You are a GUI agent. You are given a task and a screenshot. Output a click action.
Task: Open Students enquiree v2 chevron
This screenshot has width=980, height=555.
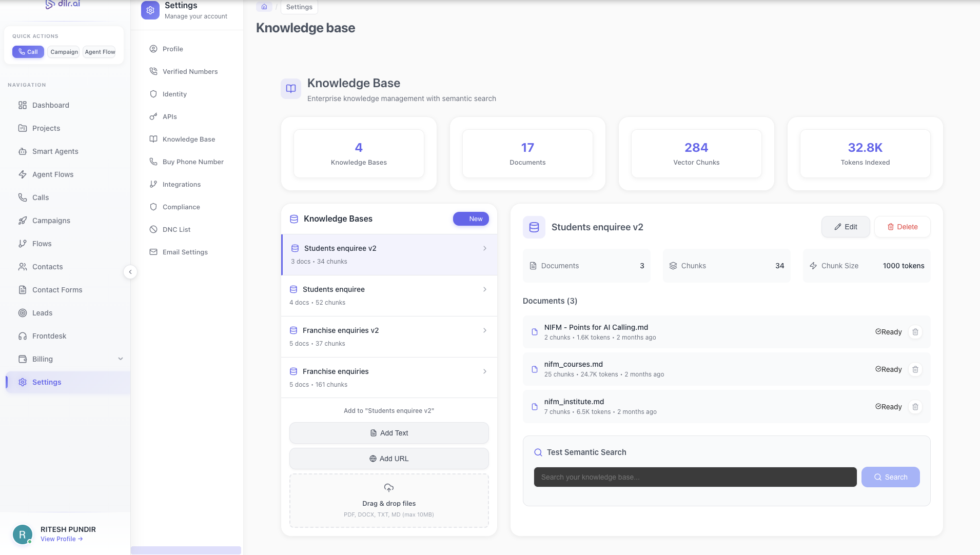coord(485,248)
